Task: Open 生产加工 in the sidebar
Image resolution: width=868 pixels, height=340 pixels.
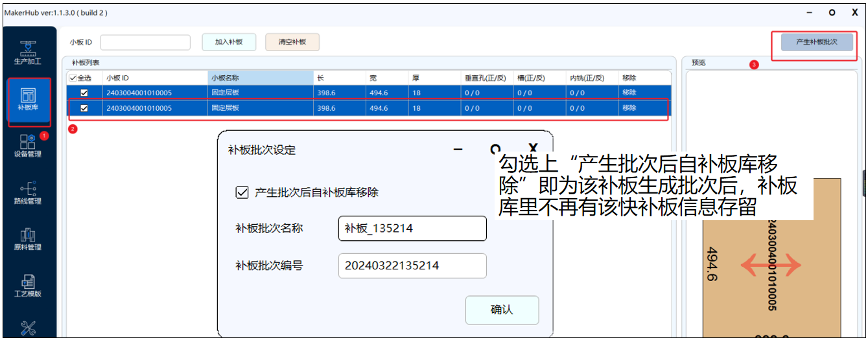Action: pyautogui.click(x=28, y=52)
